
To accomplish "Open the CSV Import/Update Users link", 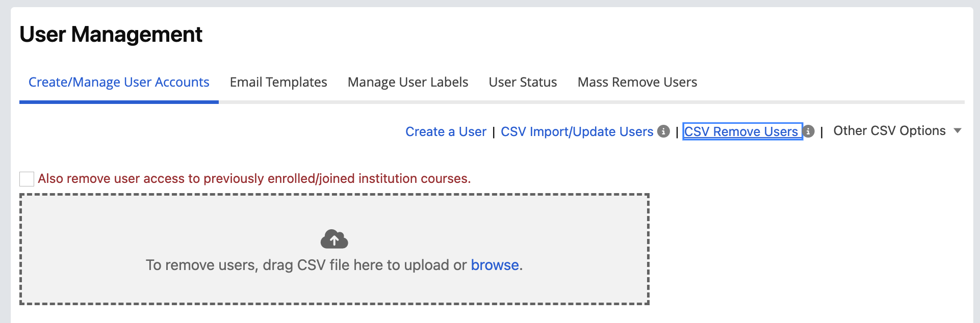I will click(x=577, y=131).
